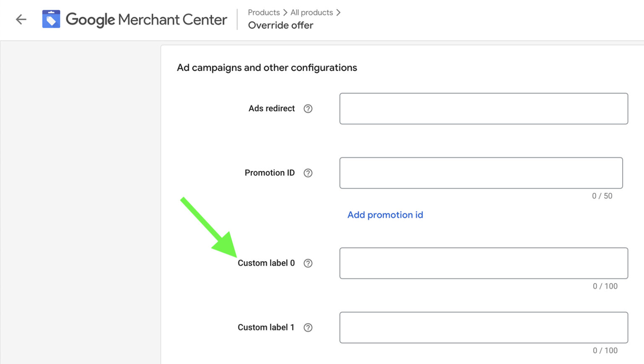This screenshot has width=644, height=364.
Task: Click the Ads redirect field label
Action: [271, 109]
